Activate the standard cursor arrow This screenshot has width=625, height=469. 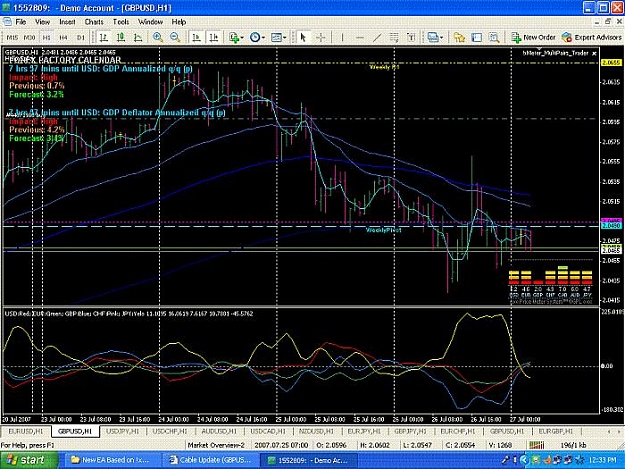303,37
